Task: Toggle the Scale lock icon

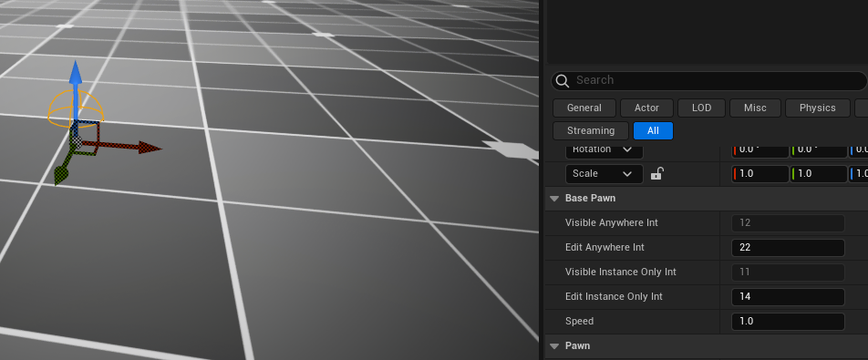Action: tap(656, 174)
